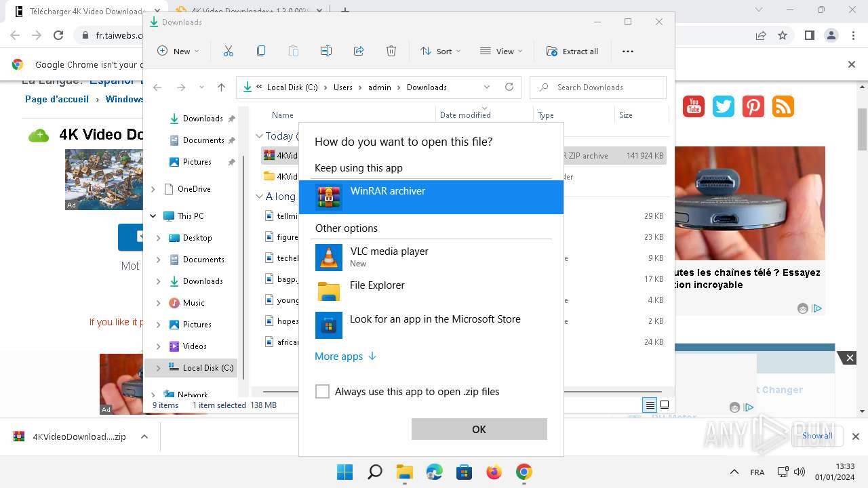Click Extract all in Explorer toolbar
The width and height of the screenshot is (868, 488).
coord(573,51)
